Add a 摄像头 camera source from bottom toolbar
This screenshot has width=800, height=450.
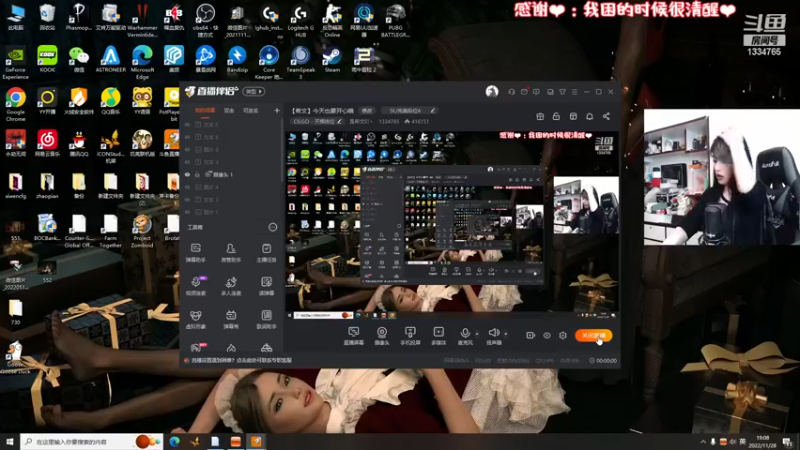382,336
